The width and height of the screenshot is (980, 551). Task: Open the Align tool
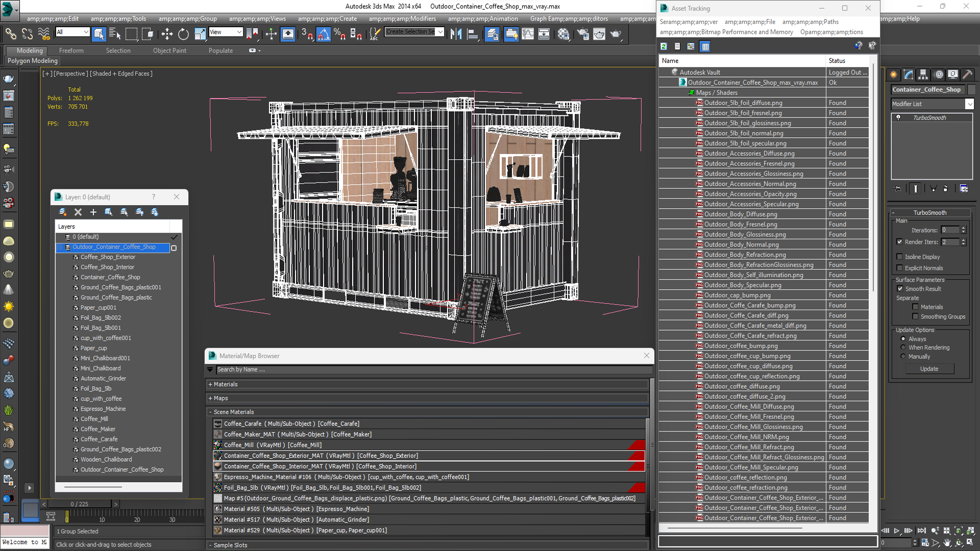473,34
